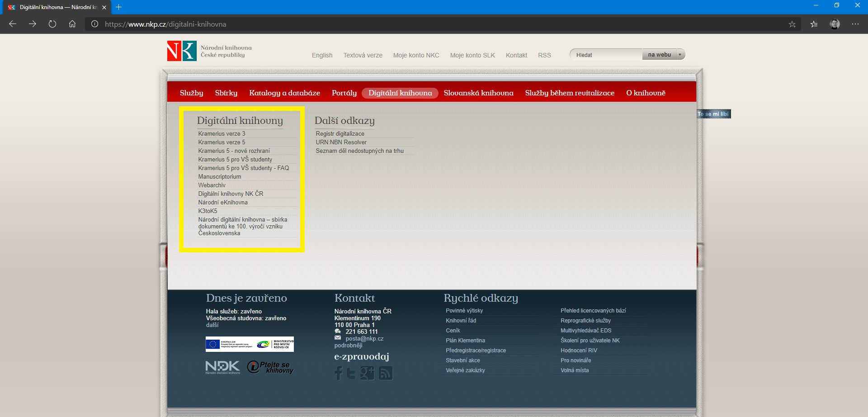
Task: Click in the Hledat search field
Action: coord(606,55)
